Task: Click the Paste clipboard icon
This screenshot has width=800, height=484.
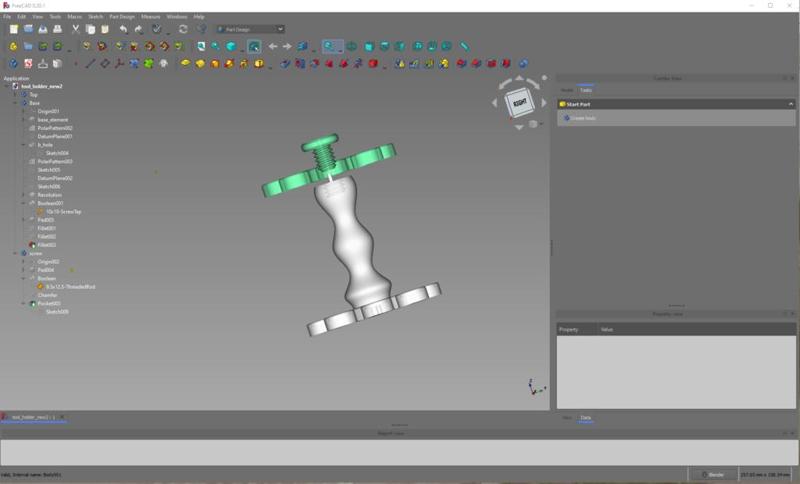Action: pyautogui.click(x=105, y=29)
